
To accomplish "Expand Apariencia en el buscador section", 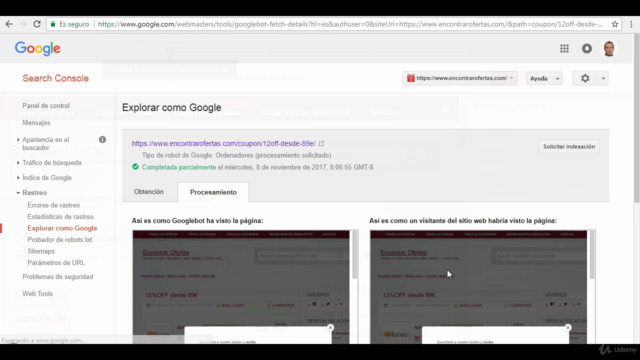I will coord(18,140).
